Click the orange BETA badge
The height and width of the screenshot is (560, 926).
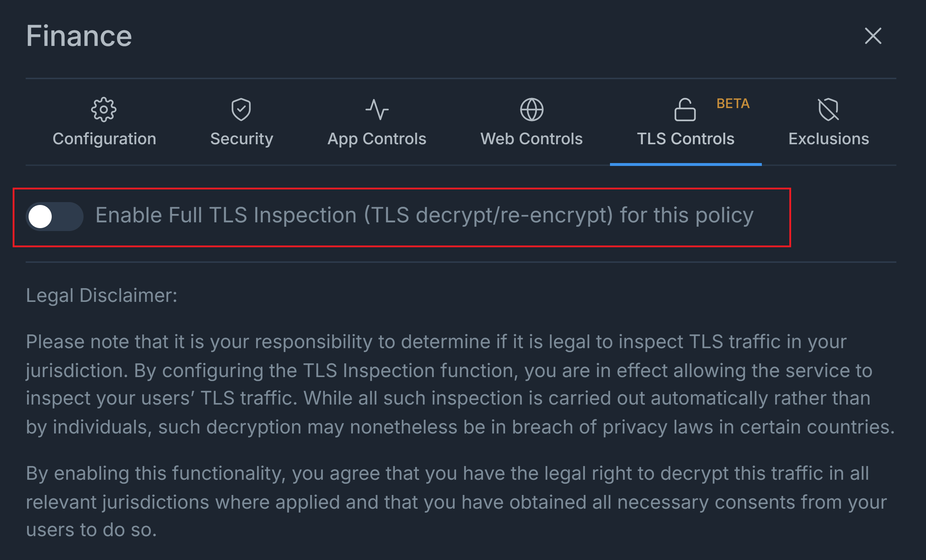733,103
